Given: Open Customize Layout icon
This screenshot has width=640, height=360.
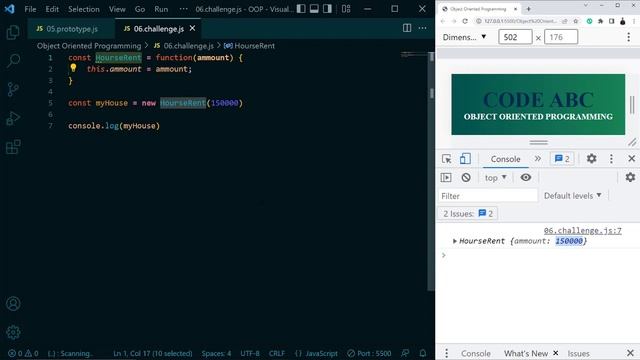Looking at the screenshot, I should pyautogui.click(x=346, y=9).
